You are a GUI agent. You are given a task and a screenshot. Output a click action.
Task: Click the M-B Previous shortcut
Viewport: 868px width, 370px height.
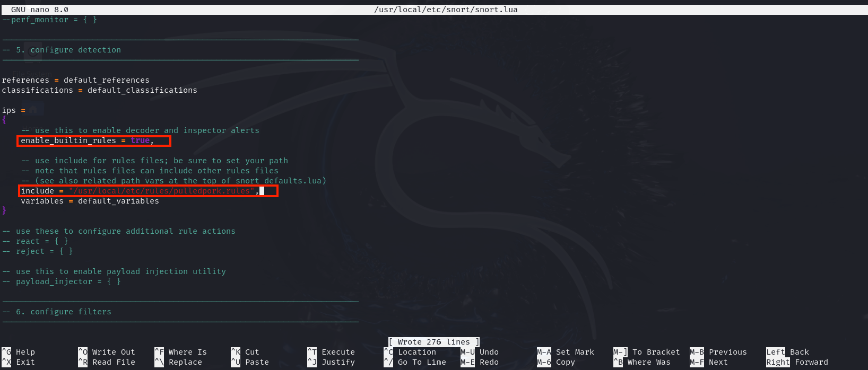coord(718,352)
